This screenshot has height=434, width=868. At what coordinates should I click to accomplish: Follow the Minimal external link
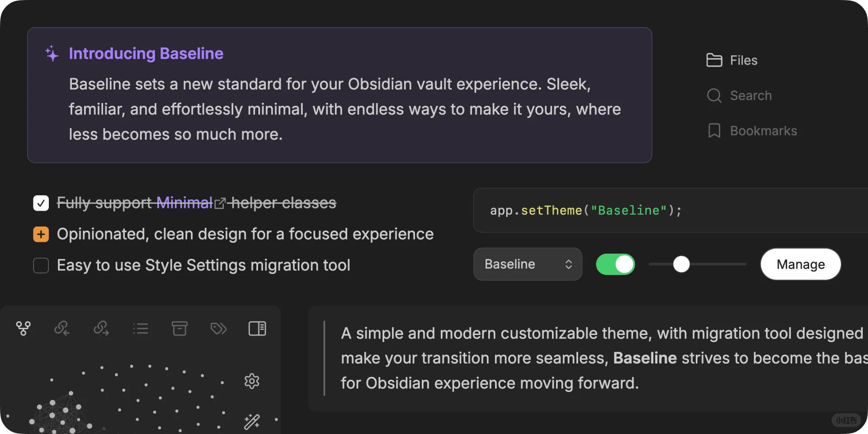pos(184,203)
